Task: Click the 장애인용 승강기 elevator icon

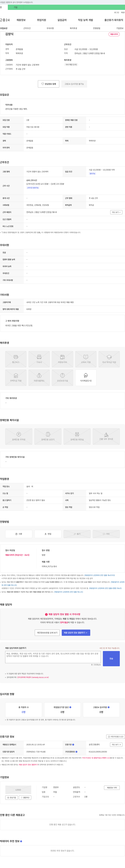Action: click(48, 437)
